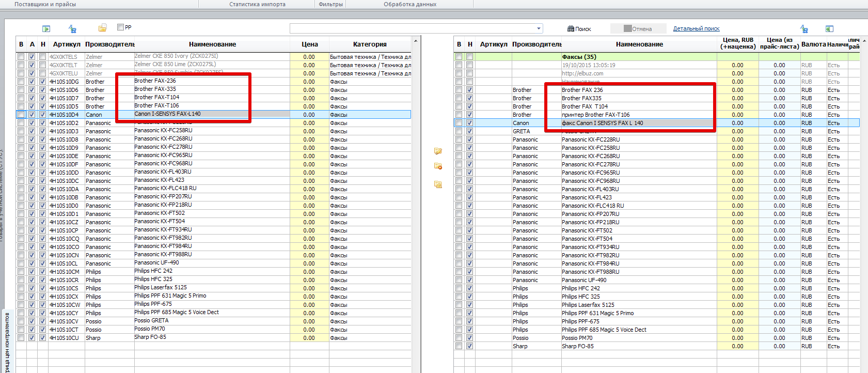868x373 pixels.
Task: Select Panasonic UF-490 in right table
Action: 584,280
